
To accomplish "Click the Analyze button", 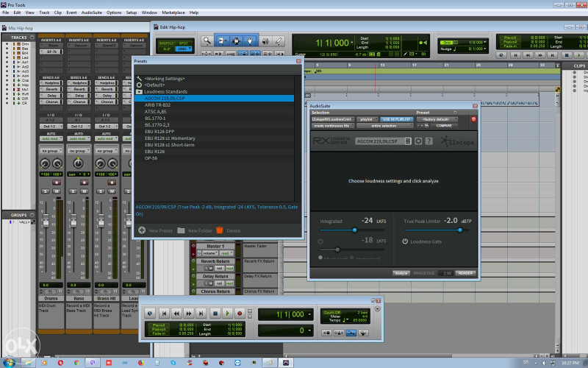I will (x=401, y=273).
